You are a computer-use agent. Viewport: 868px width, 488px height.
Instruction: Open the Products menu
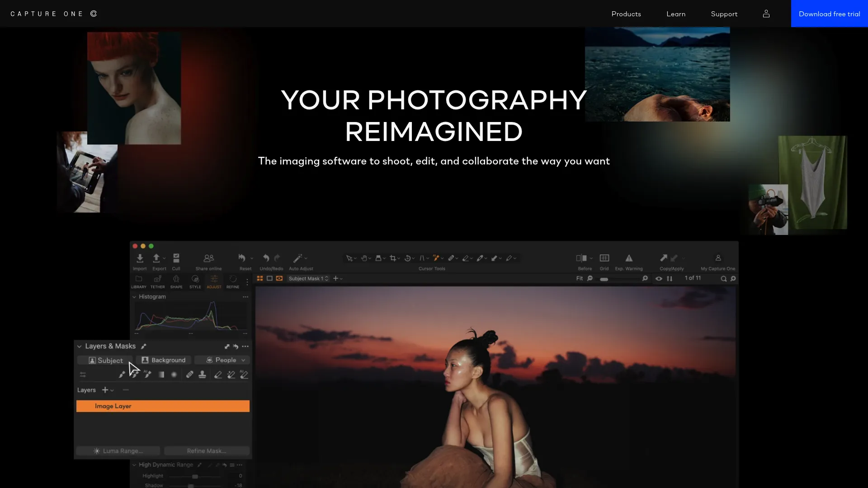[626, 14]
